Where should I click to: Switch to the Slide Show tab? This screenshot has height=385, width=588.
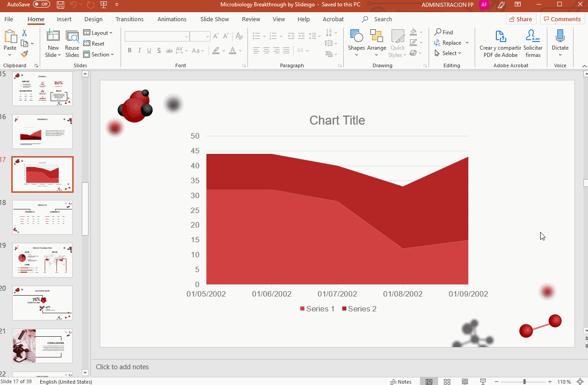[215, 19]
